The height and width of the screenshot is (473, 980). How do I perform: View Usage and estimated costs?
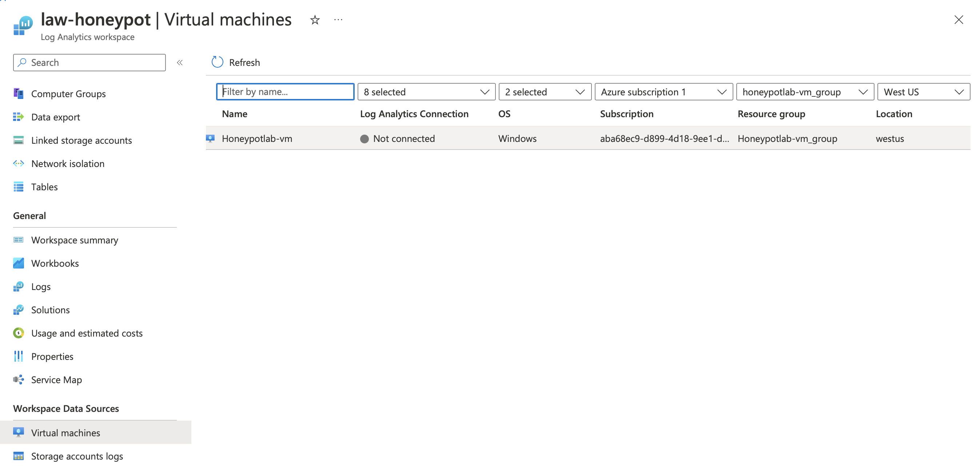pos(87,333)
